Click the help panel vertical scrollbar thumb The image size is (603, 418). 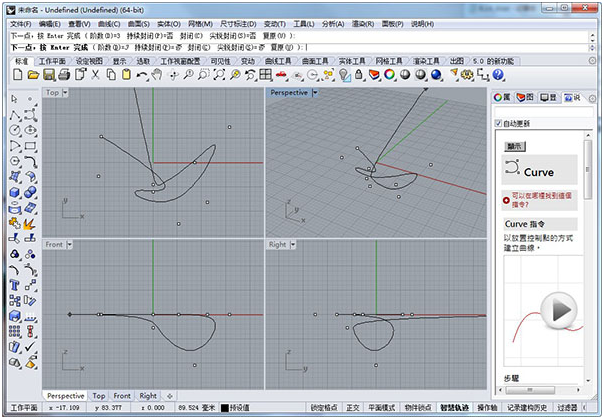point(588,169)
